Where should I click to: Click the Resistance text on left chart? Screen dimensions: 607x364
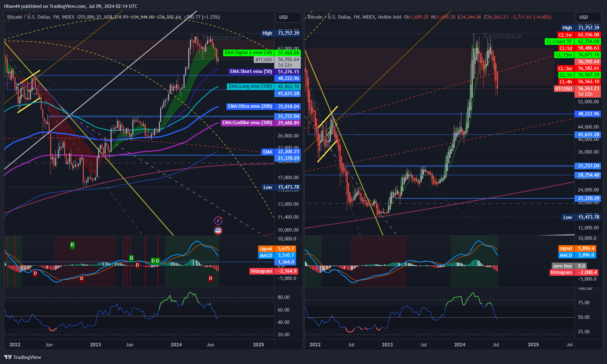[x=222, y=38]
